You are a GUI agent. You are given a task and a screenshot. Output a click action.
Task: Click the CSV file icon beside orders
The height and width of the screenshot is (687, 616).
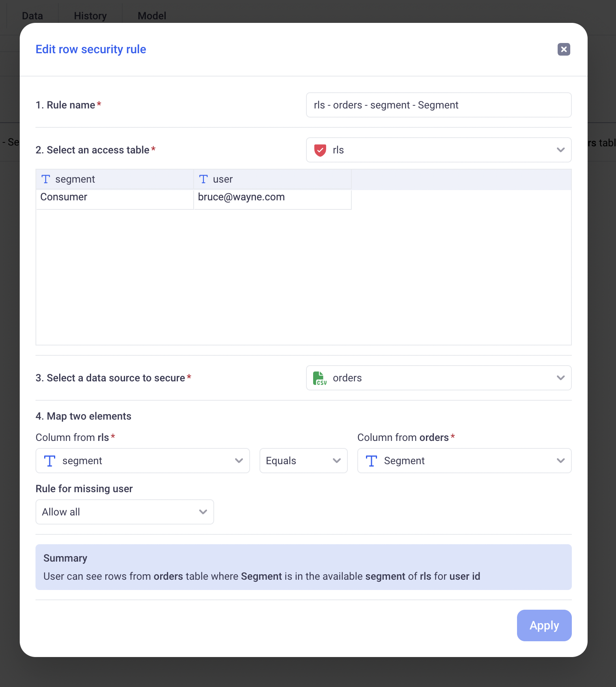point(319,378)
